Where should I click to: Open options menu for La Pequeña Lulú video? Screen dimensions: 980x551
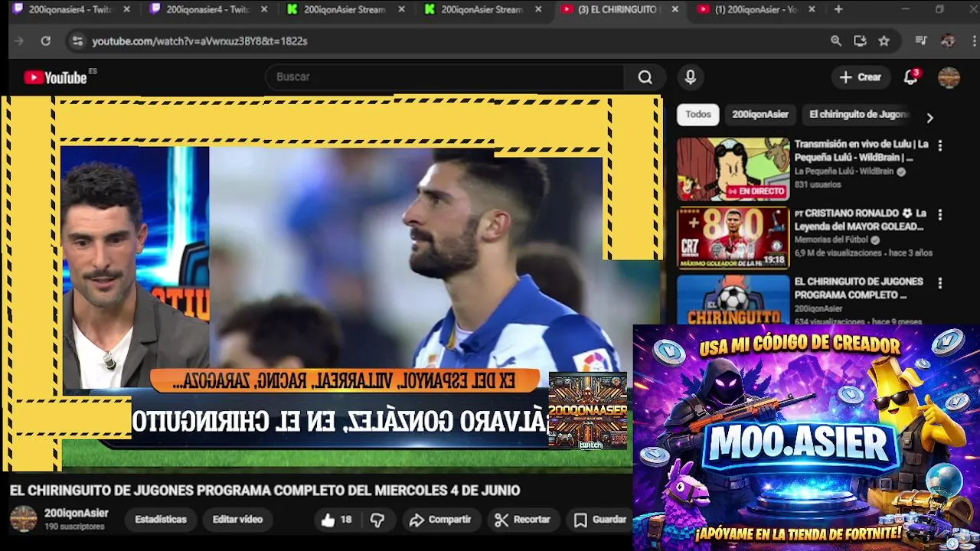(x=940, y=145)
